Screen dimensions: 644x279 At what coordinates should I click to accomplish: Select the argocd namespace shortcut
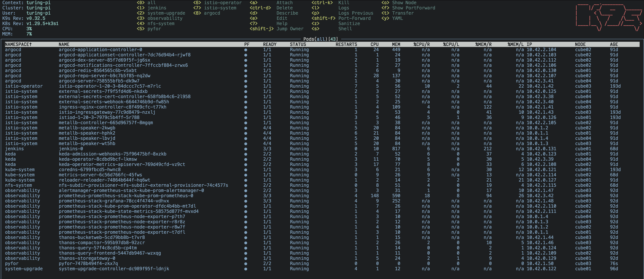pos(207,13)
